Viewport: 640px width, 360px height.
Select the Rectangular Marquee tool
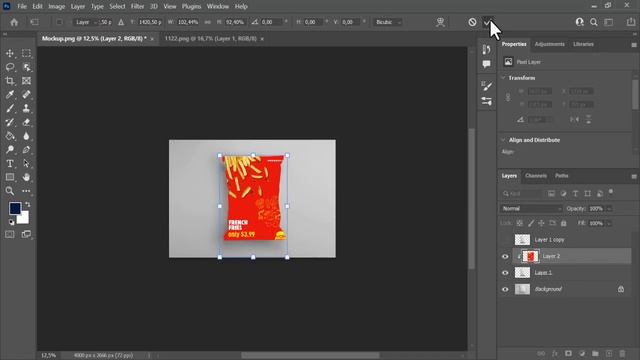26,53
